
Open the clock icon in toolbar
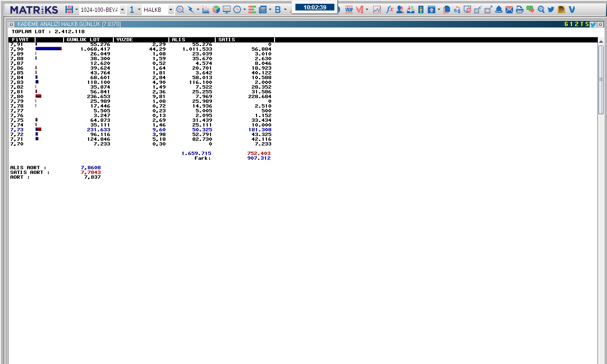tap(237, 9)
